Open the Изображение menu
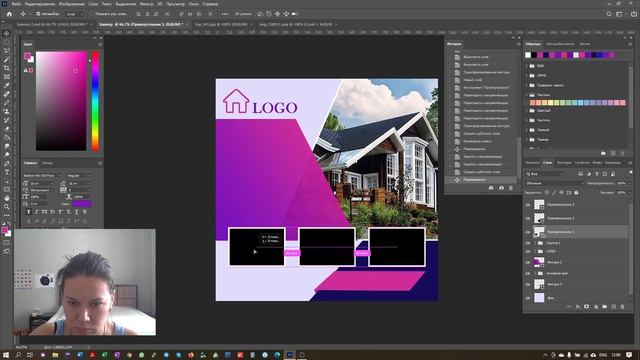Screen dimensions: 640x360 (x=71, y=4)
